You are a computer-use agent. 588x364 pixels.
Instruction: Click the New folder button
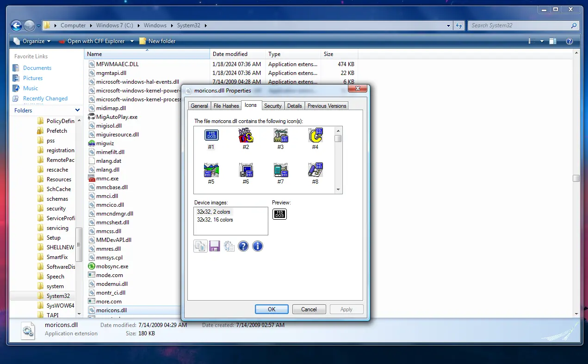157,41
